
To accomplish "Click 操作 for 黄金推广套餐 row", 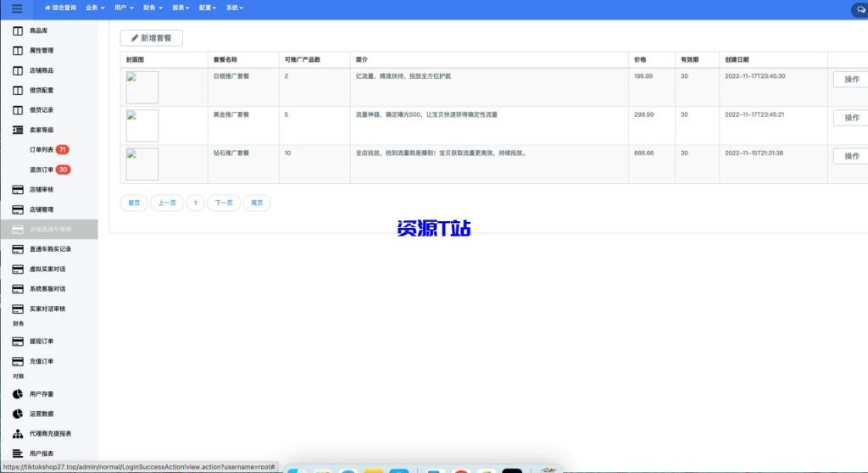I will (x=851, y=118).
